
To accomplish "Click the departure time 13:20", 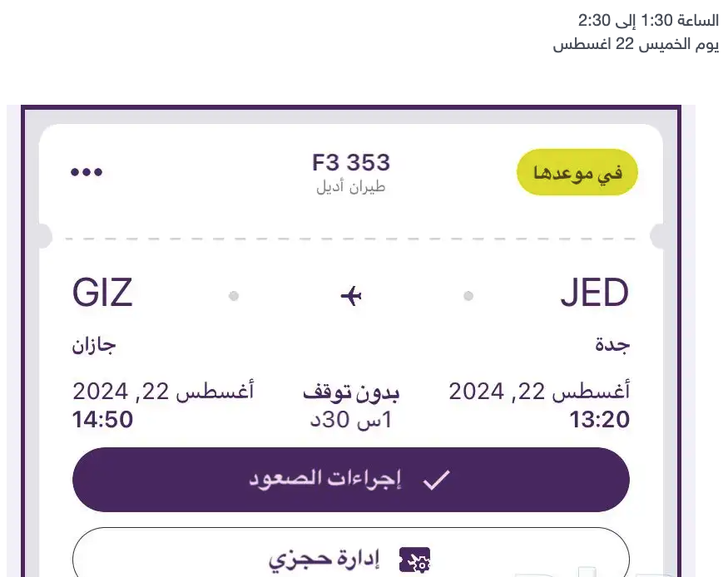I will click(x=599, y=420).
